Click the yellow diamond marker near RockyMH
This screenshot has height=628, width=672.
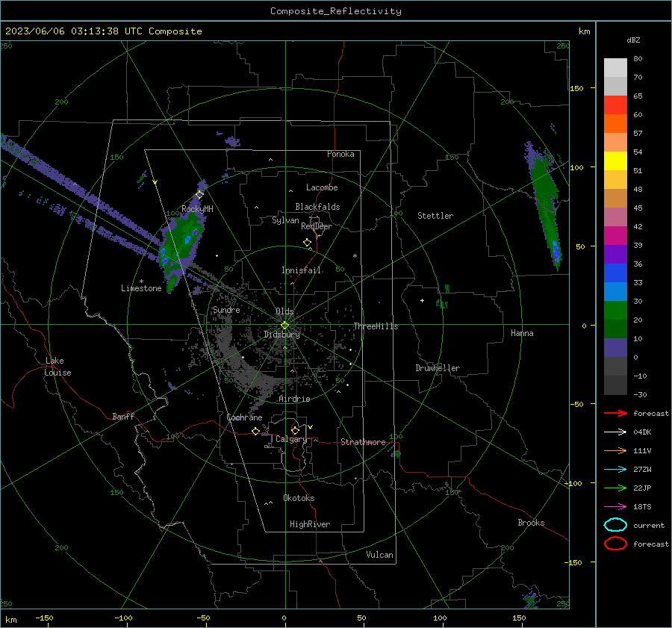[199, 195]
